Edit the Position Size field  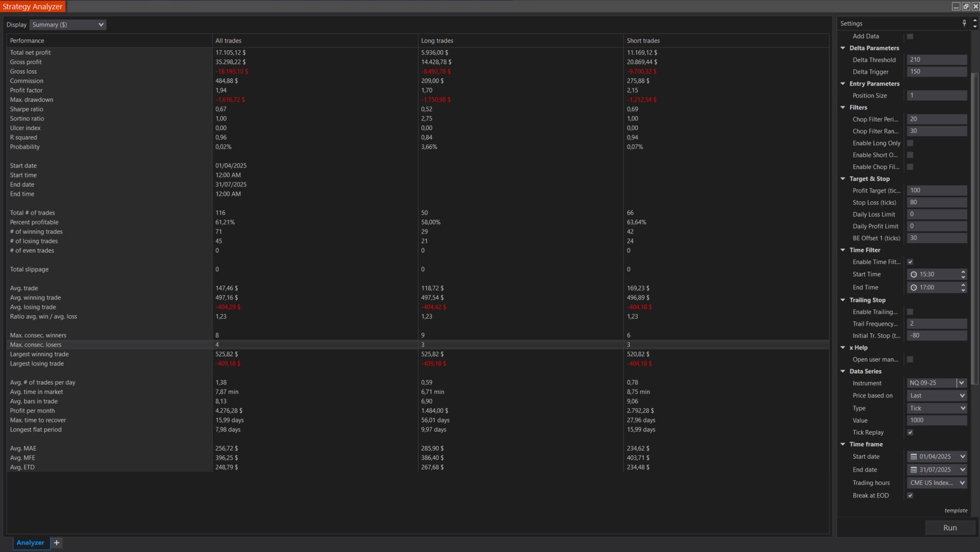point(936,95)
